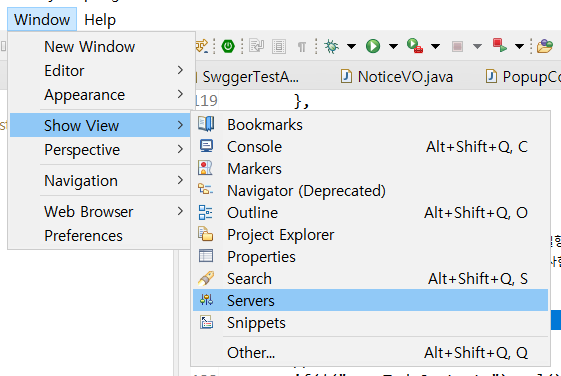
Task: Click the Markers view icon
Action: tap(205, 168)
